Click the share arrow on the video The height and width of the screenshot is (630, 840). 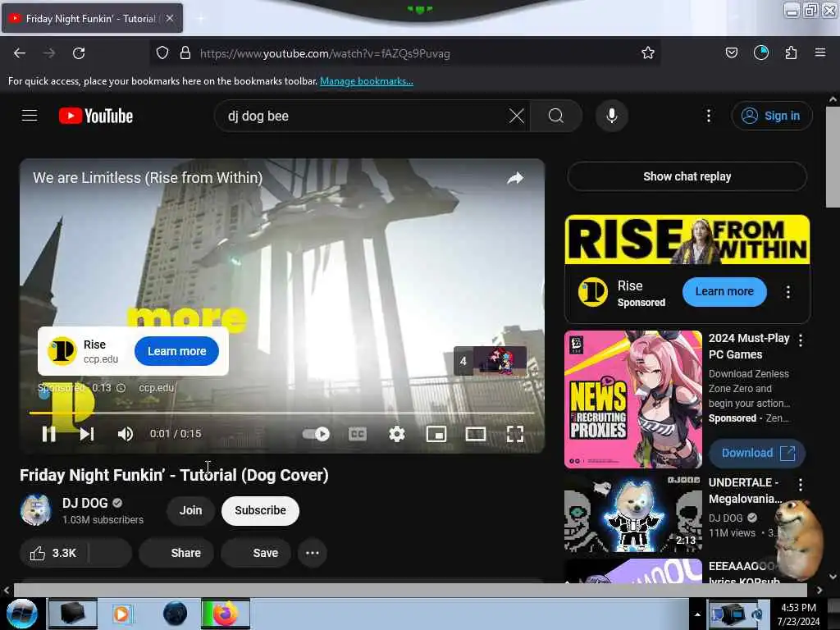(515, 178)
